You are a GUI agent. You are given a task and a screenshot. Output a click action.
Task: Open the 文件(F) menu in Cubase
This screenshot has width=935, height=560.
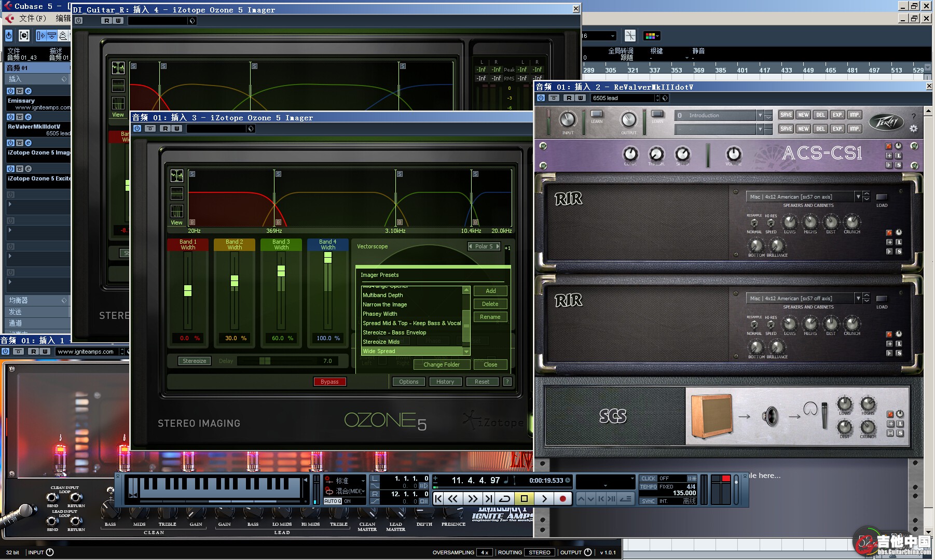[33, 18]
